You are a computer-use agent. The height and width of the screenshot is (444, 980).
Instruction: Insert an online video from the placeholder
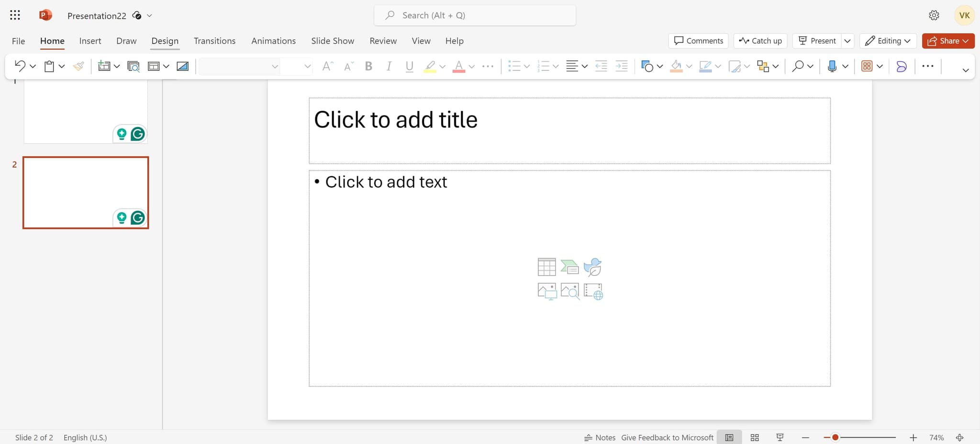tap(593, 291)
